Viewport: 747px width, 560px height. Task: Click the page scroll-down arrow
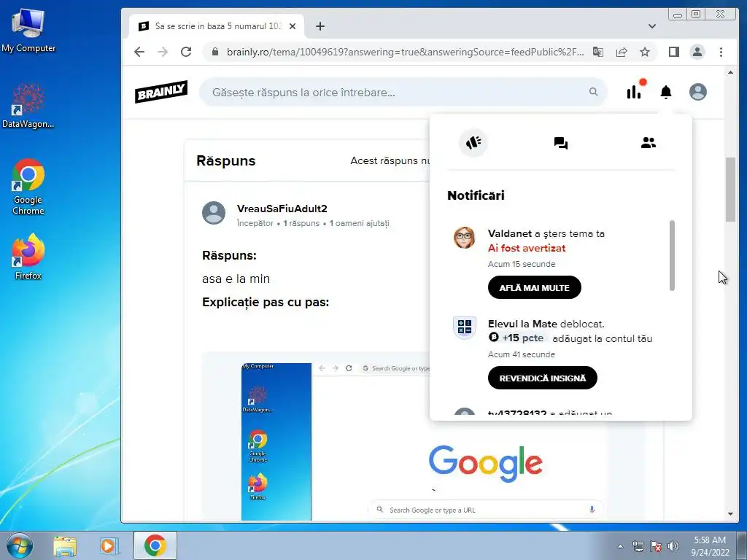pyautogui.click(x=730, y=514)
